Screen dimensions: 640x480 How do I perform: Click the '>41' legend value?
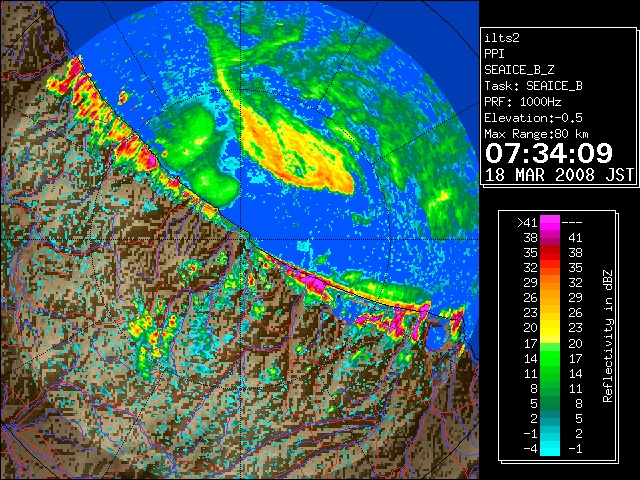(527, 222)
